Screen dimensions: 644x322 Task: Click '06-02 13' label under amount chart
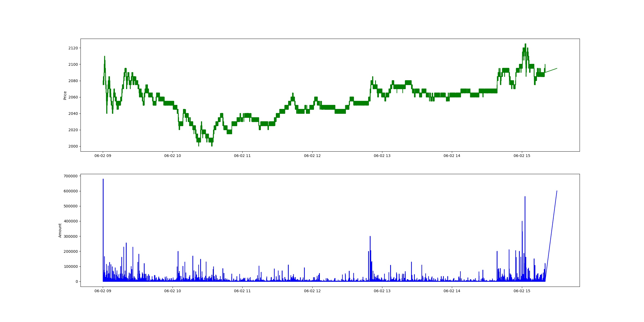[x=382, y=291]
